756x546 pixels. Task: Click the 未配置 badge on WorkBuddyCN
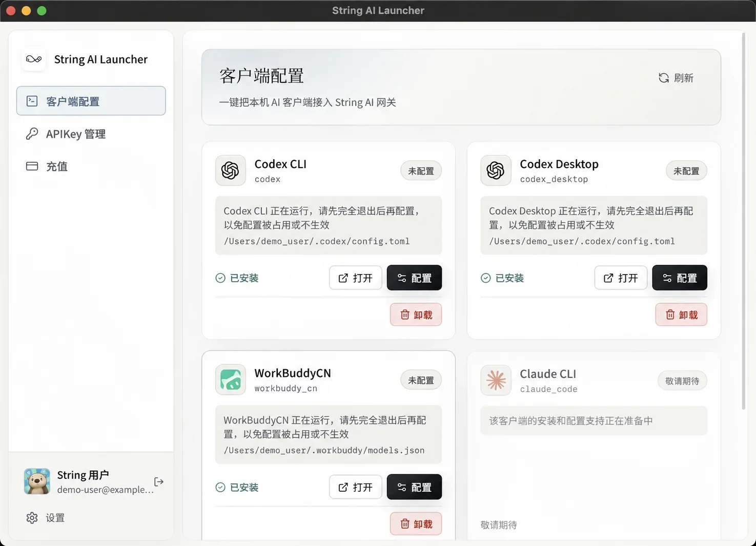421,381
